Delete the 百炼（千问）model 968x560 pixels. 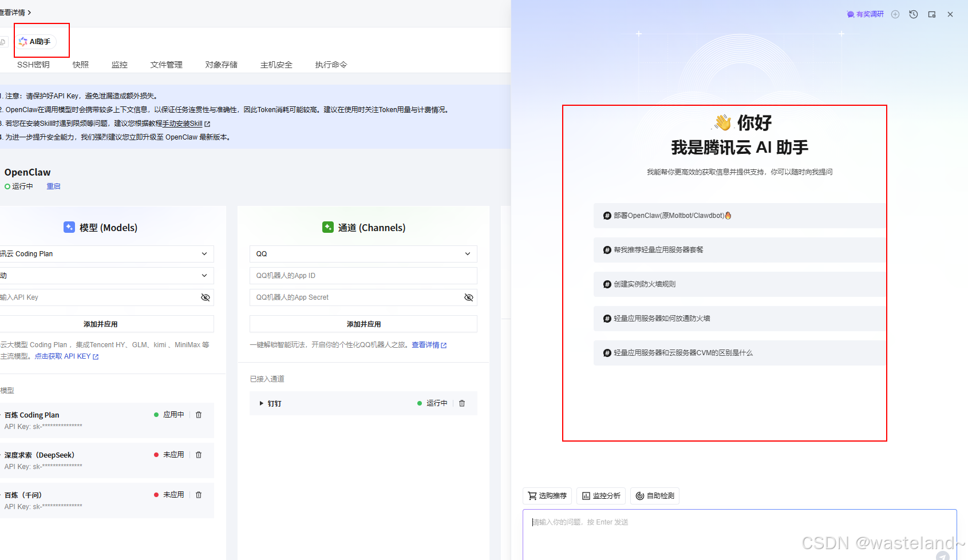point(199,495)
